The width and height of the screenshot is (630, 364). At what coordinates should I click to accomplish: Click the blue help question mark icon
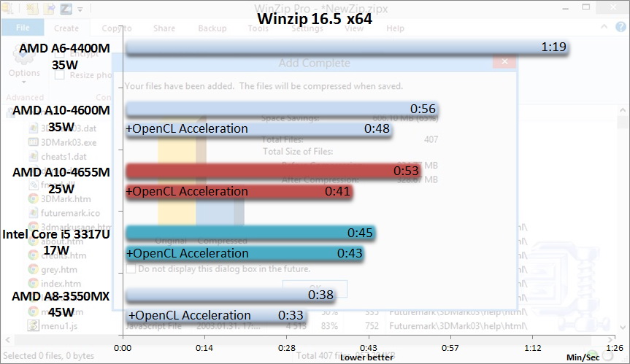tap(621, 27)
